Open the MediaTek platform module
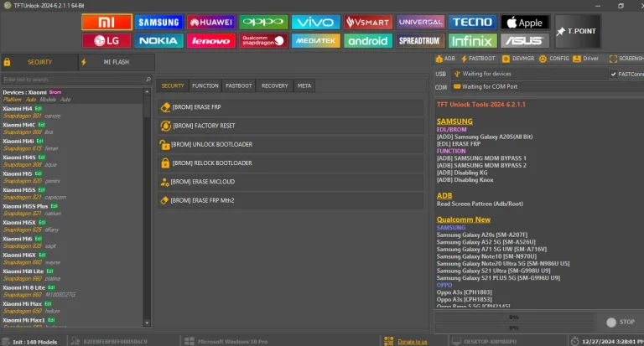644x346 pixels. tap(314, 39)
